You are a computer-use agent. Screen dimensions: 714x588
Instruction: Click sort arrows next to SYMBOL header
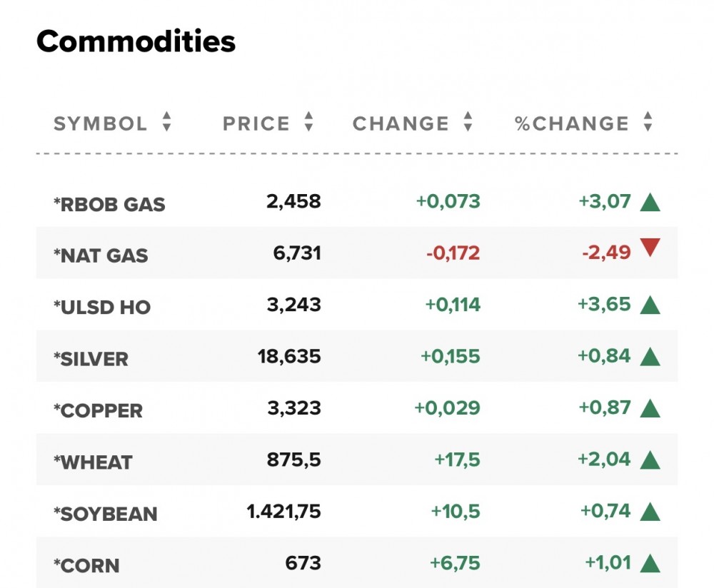click(166, 122)
